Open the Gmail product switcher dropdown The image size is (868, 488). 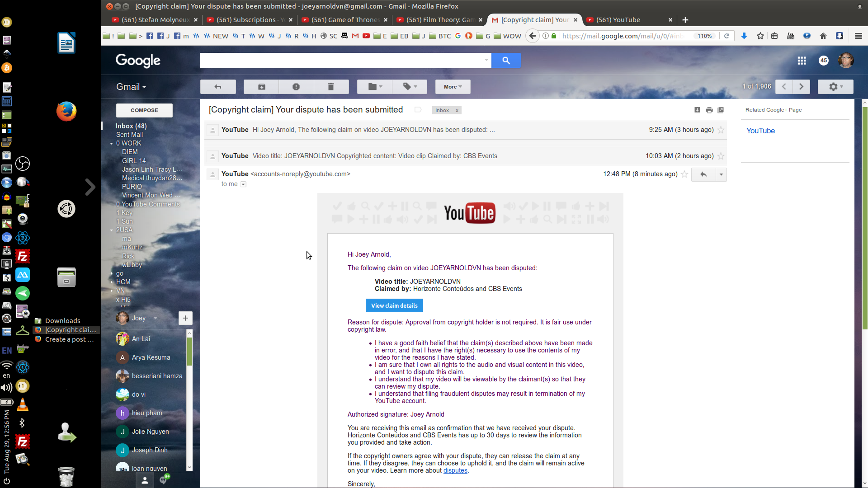click(x=131, y=87)
